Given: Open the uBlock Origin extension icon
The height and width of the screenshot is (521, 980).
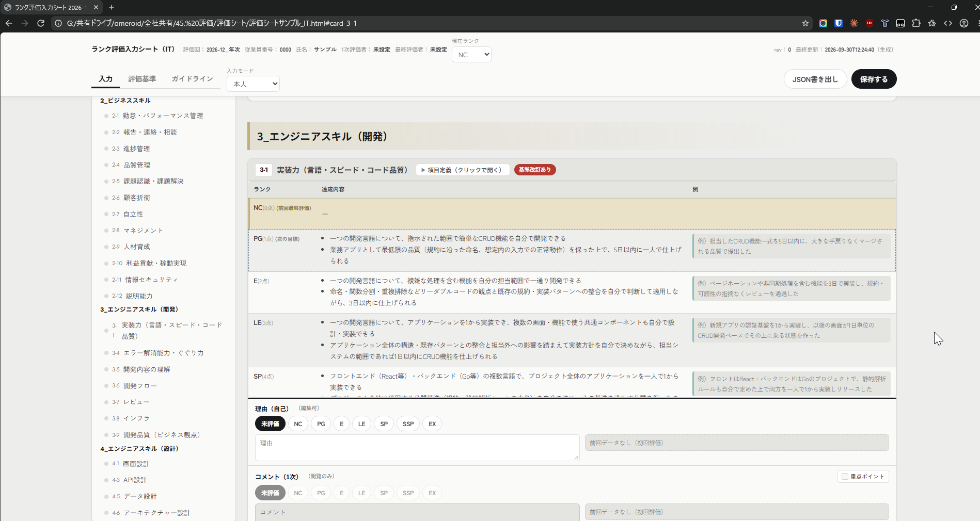Looking at the screenshot, I should click(x=870, y=23).
